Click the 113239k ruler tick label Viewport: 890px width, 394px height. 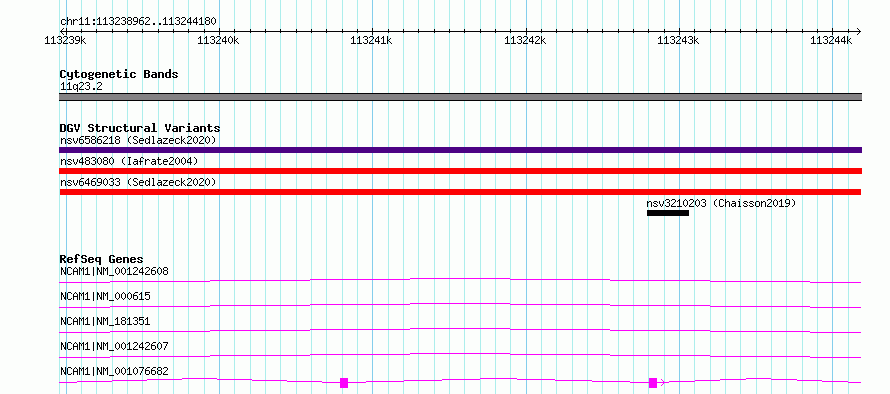click(x=65, y=41)
